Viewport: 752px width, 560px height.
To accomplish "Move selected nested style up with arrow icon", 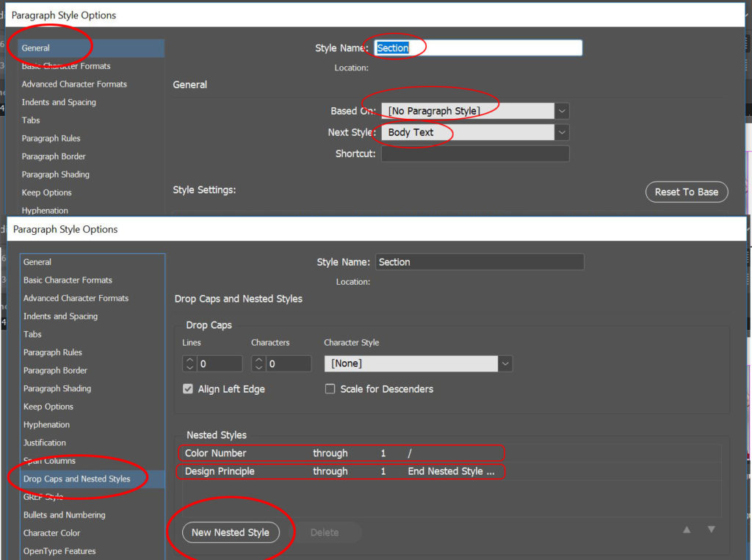I will coord(687,529).
